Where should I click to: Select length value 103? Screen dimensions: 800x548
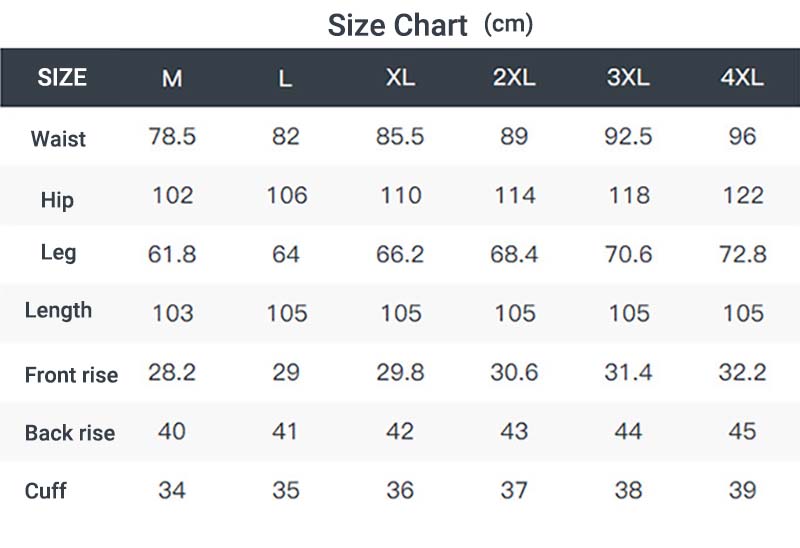[x=173, y=313]
